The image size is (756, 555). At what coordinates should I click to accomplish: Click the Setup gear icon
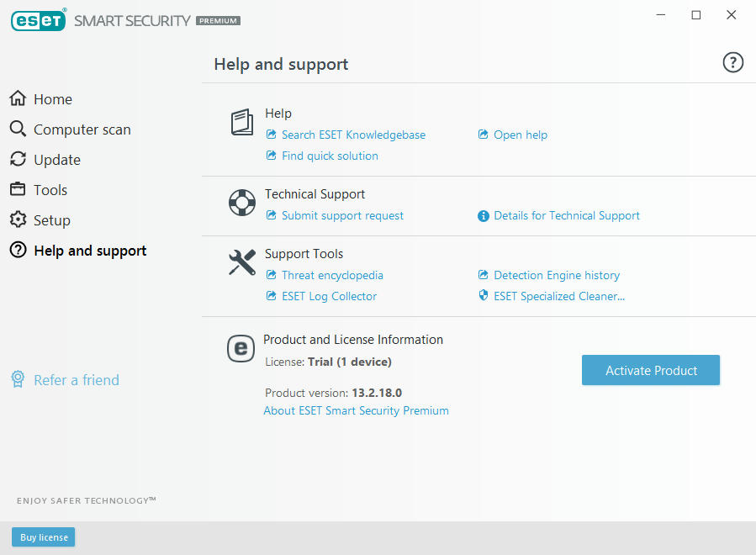(18, 219)
